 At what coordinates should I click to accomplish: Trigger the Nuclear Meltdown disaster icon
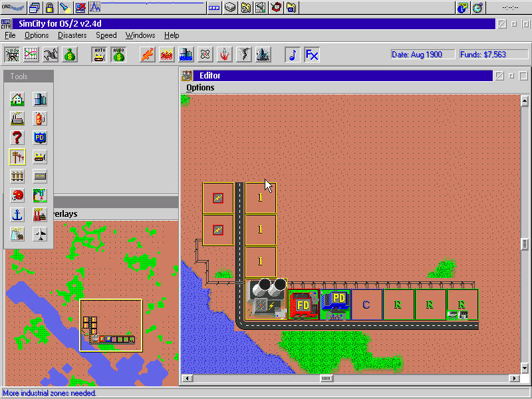click(205, 55)
